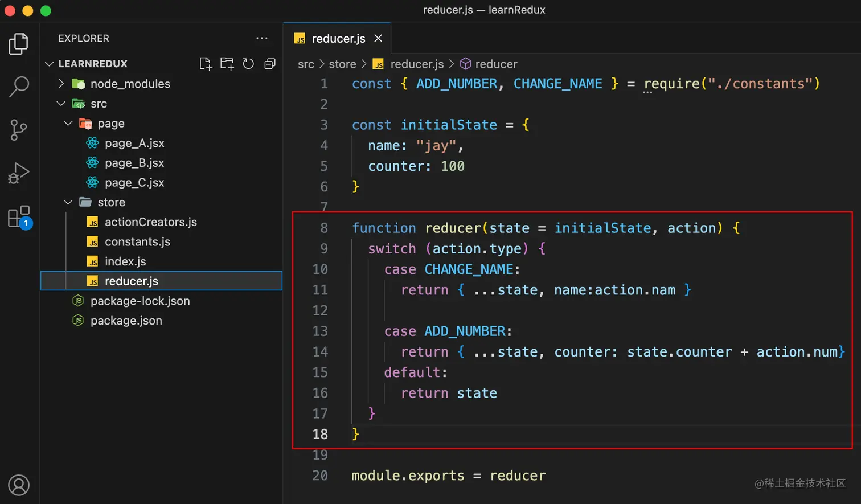This screenshot has width=861, height=504.
Task: Open page_B.jsx in the explorer
Action: point(134,163)
